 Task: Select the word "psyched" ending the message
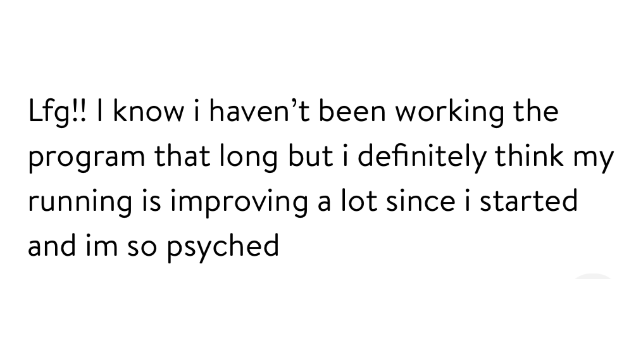(x=223, y=248)
